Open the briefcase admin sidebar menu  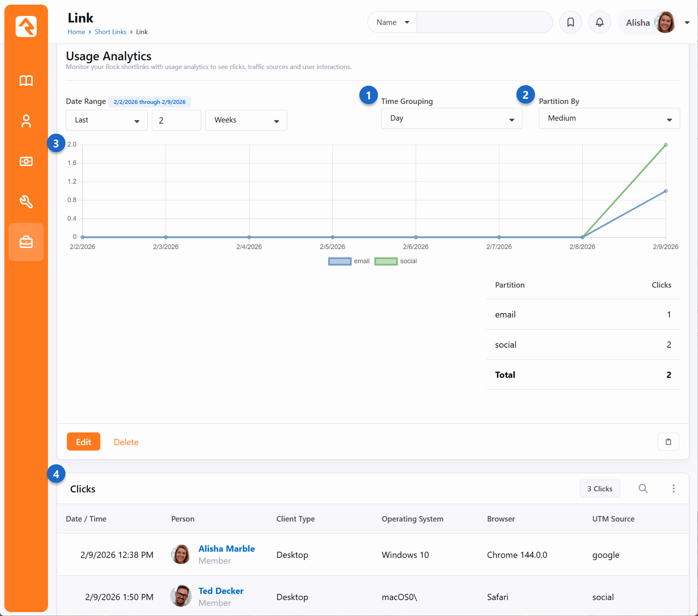26,242
